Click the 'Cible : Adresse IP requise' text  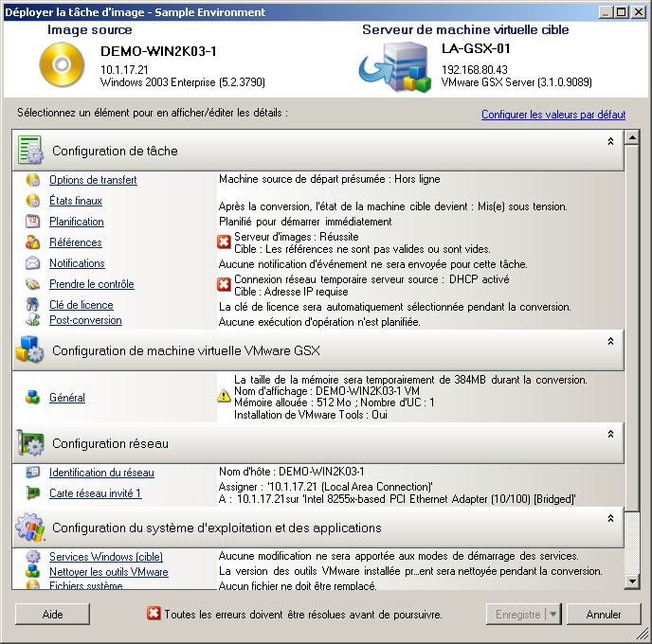(x=291, y=292)
